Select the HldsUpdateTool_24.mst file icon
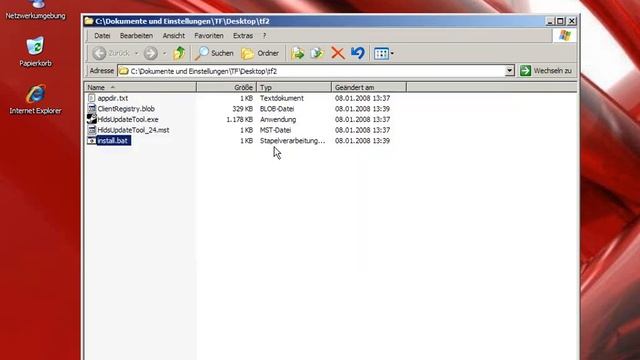Screen dimensions: 640x360 91,130
